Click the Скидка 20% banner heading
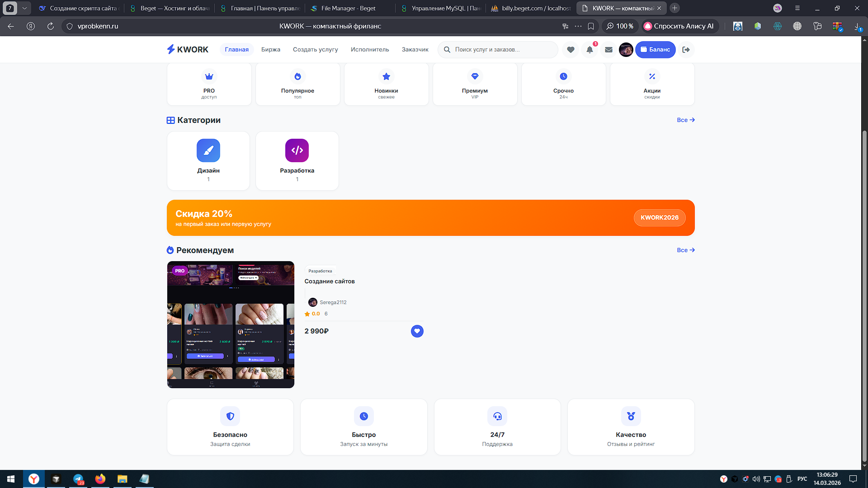 (204, 214)
